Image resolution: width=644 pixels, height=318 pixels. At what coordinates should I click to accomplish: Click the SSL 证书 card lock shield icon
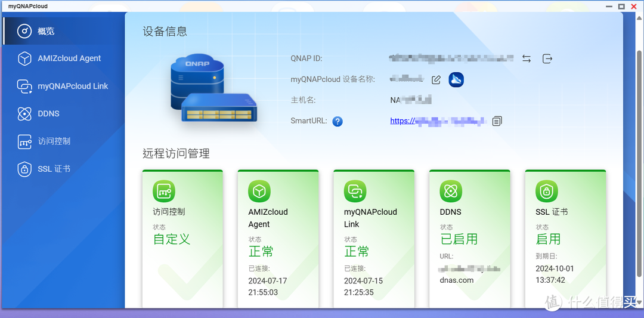pyautogui.click(x=547, y=191)
